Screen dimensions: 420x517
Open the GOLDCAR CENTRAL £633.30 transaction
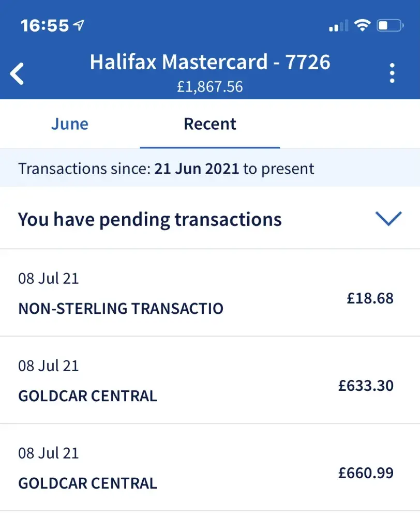88,396
